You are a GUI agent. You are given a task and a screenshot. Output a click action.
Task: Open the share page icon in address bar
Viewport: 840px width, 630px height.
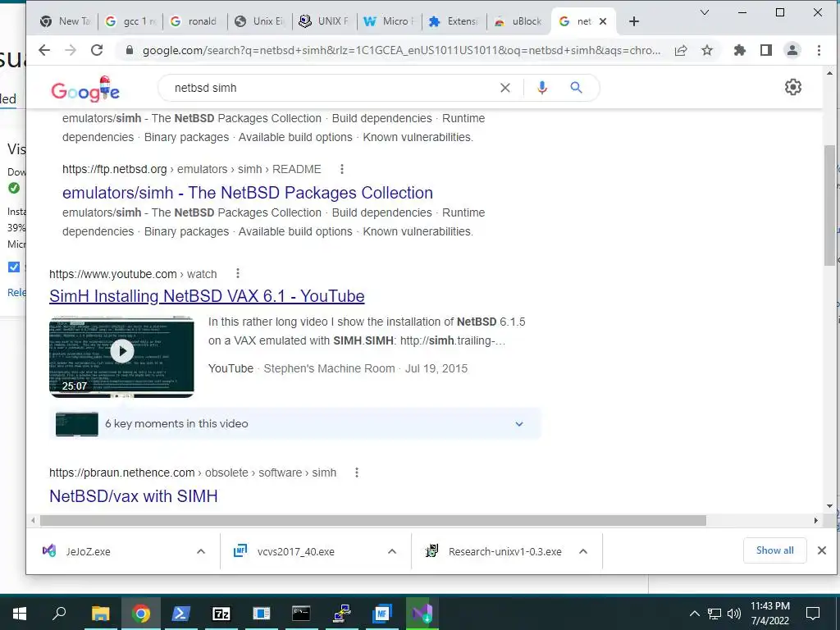pyautogui.click(x=681, y=50)
